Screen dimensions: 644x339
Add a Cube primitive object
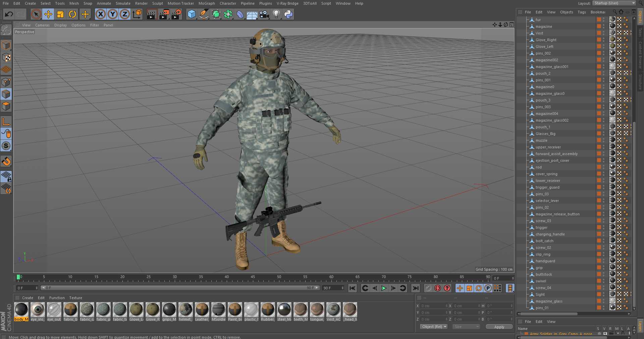(x=192, y=14)
